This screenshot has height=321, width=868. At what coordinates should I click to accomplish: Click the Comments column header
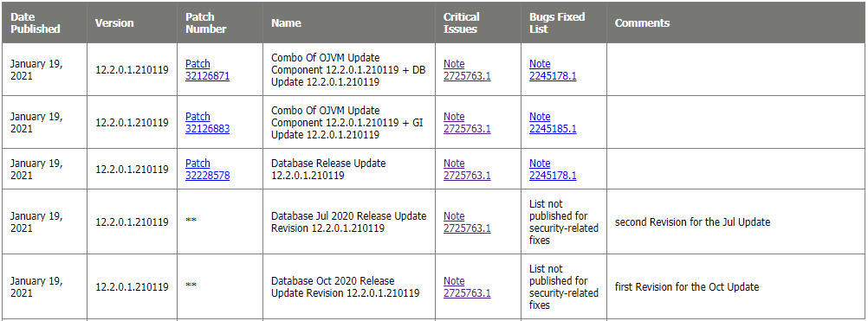pyautogui.click(x=642, y=23)
